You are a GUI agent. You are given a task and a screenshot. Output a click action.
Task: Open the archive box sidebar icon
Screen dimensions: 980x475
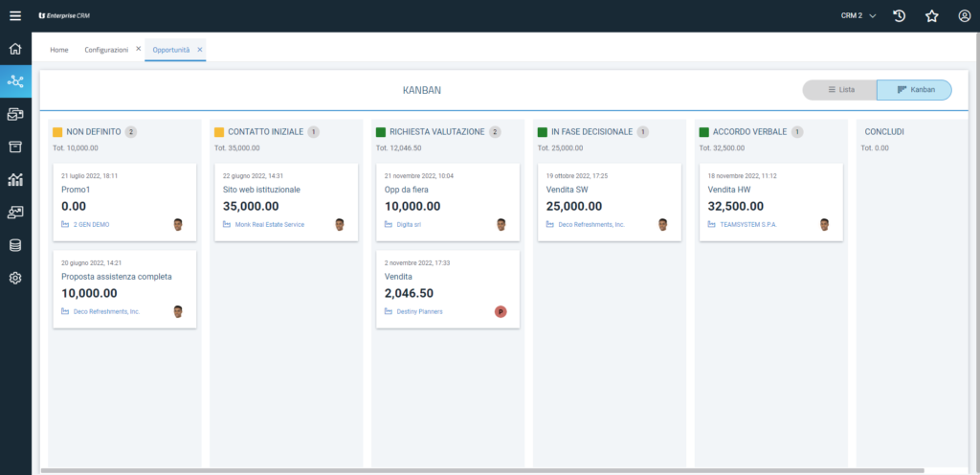point(15,147)
